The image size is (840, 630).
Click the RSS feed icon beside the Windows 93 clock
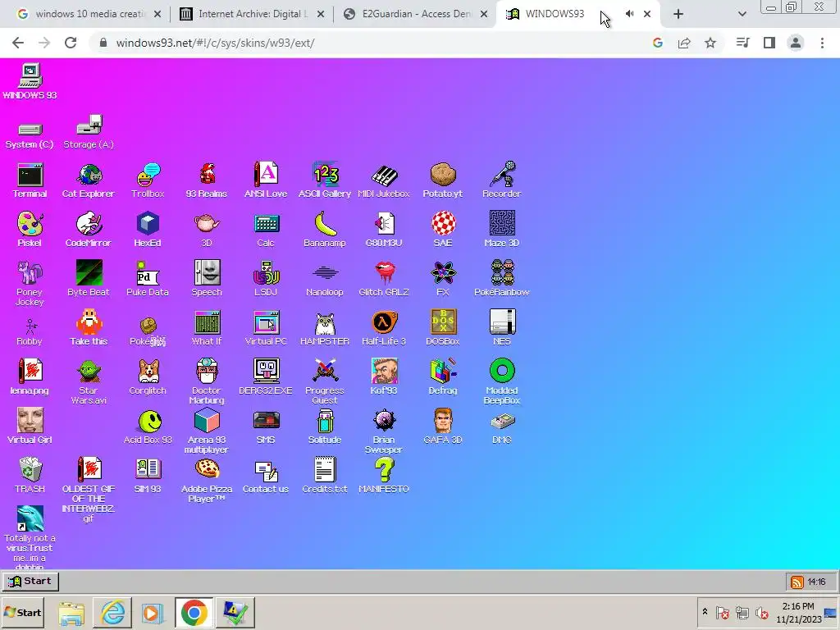(x=797, y=582)
